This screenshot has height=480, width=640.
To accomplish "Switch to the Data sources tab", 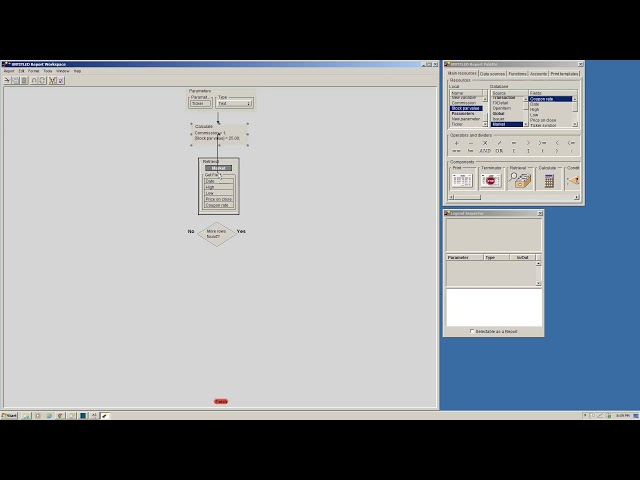I will click(x=492, y=74).
